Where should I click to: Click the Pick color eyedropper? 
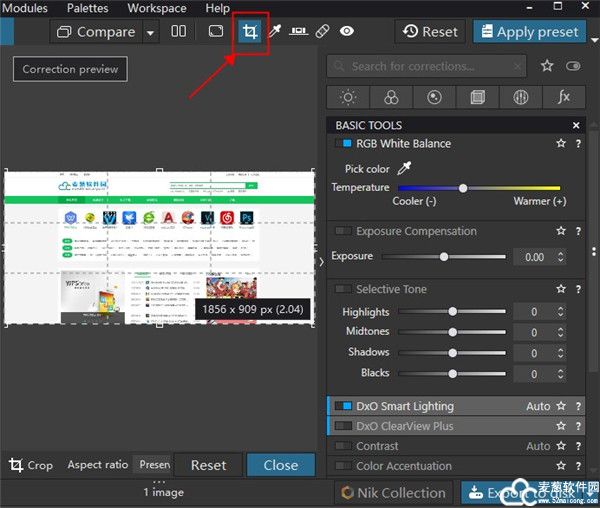coord(405,169)
